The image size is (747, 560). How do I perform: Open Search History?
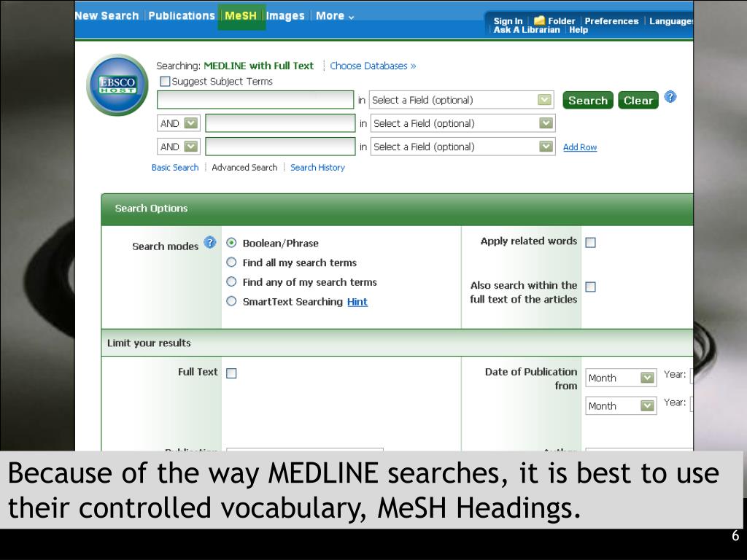pyautogui.click(x=317, y=168)
